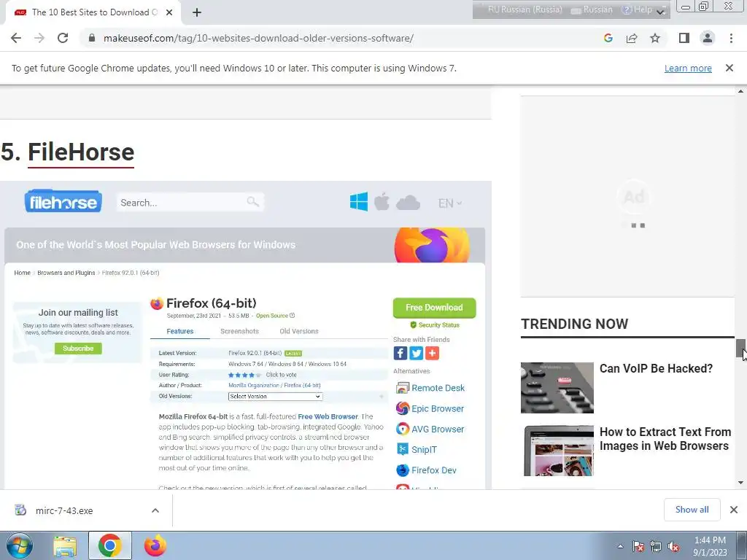Image resolution: width=747 pixels, height=560 pixels.
Task: Click the Security Status label
Action: click(x=435, y=324)
